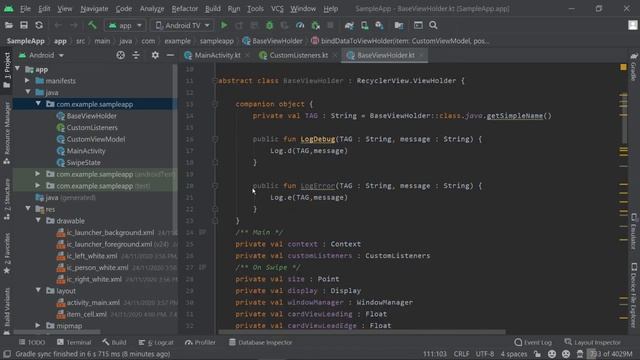Open the Logcat tool window
The image size is (640, 360).
[156, 342]
